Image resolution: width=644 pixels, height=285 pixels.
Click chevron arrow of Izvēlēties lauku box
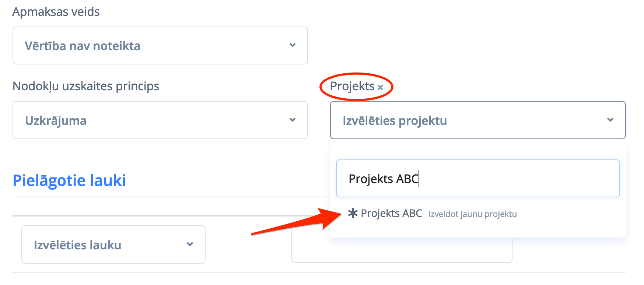(x=190, y=244)
